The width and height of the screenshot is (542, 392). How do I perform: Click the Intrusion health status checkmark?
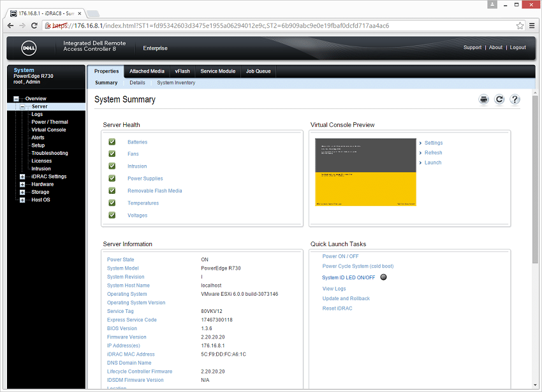(x=112, y=166)
